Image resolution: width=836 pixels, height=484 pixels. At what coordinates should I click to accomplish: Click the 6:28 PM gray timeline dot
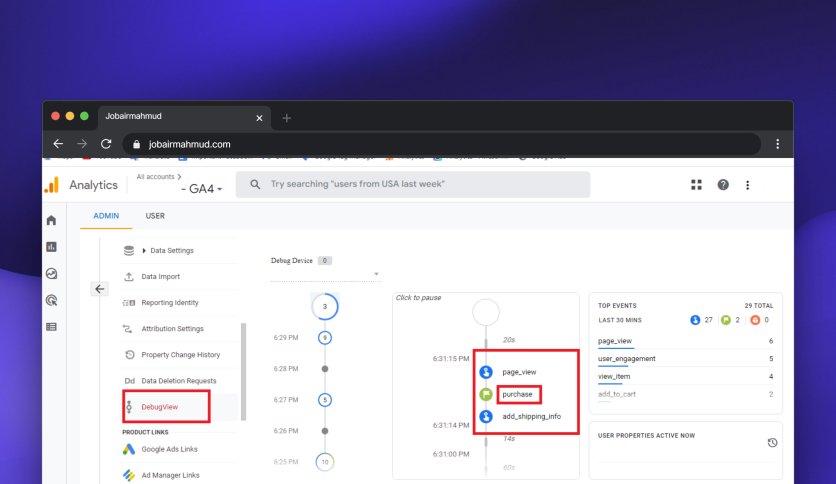[325, 369]
